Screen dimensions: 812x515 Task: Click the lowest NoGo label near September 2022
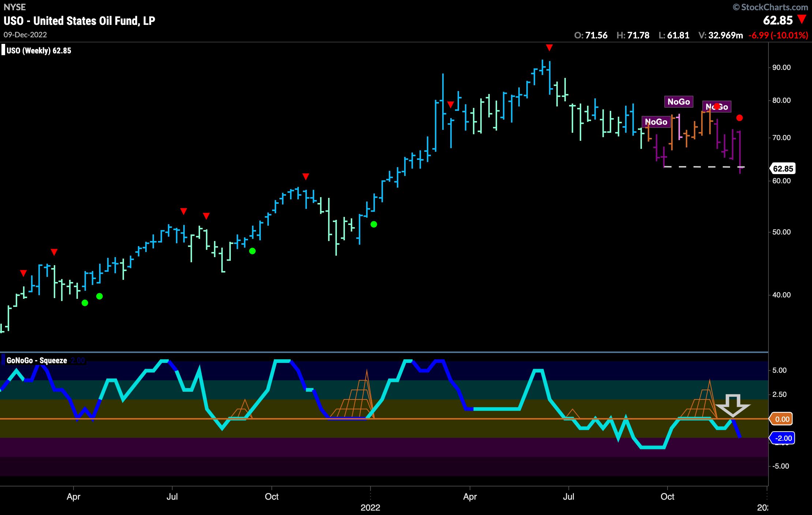coord(656,122)
